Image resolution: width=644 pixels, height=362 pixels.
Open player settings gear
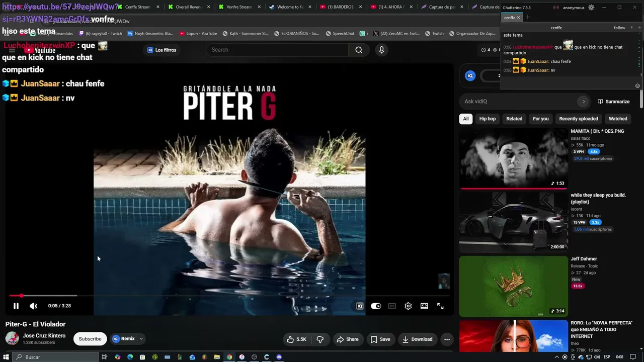tap(408, 306)
